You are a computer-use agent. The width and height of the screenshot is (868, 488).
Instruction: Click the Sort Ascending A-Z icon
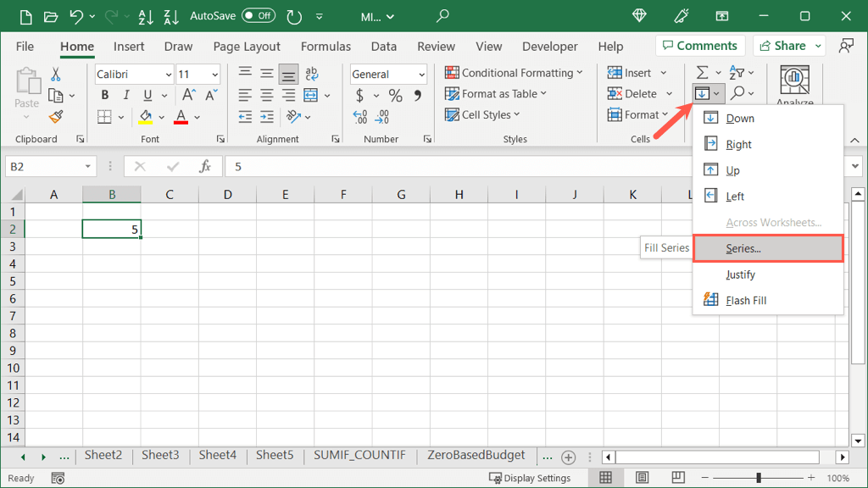pyautogui.click(x=145, y=16)
